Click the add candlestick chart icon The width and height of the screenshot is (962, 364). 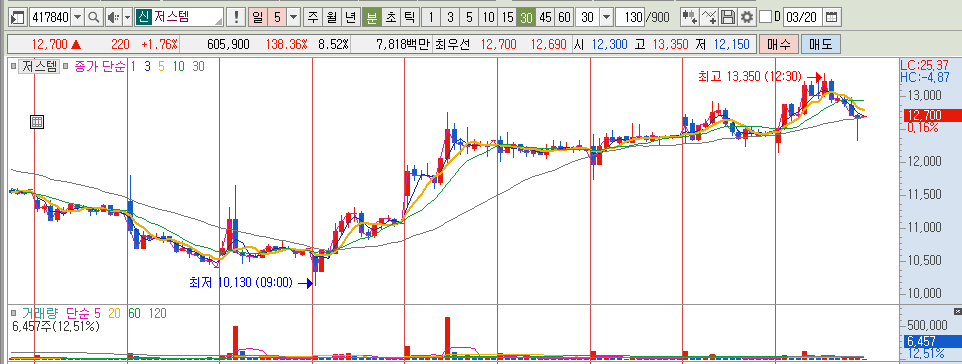(x=691, y=17)
